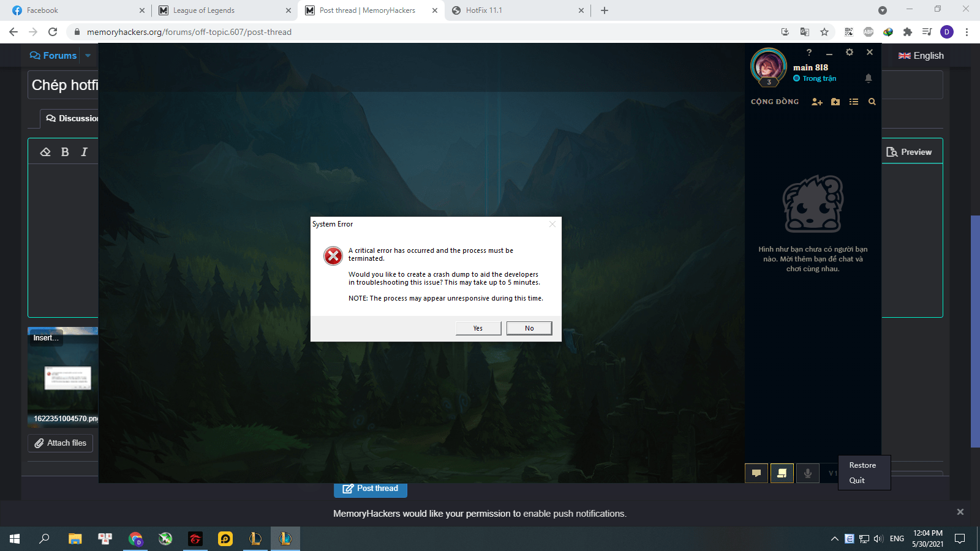Open the Windows Start menu
This screenshot has width=980, height=551.
click(15, 539)
